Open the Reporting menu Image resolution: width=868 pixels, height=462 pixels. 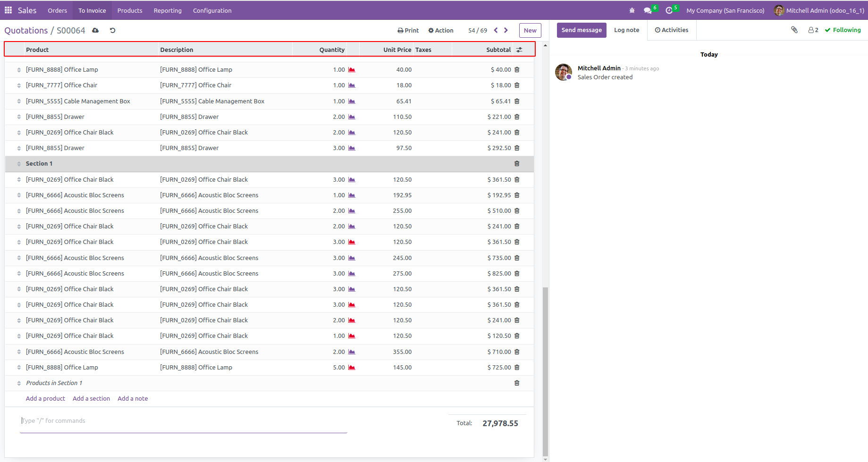(167, 10)
